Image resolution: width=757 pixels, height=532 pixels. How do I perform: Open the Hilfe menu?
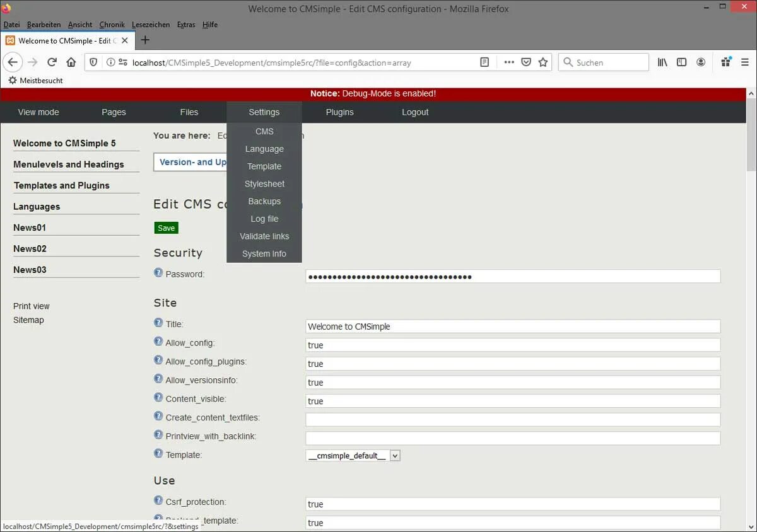(210, 25)
